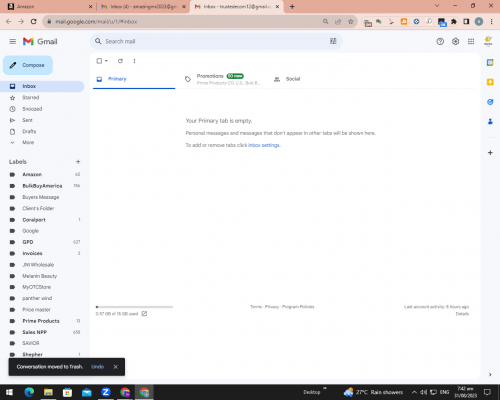
Task: Open Google account profile picture
Action: (488, 41)
